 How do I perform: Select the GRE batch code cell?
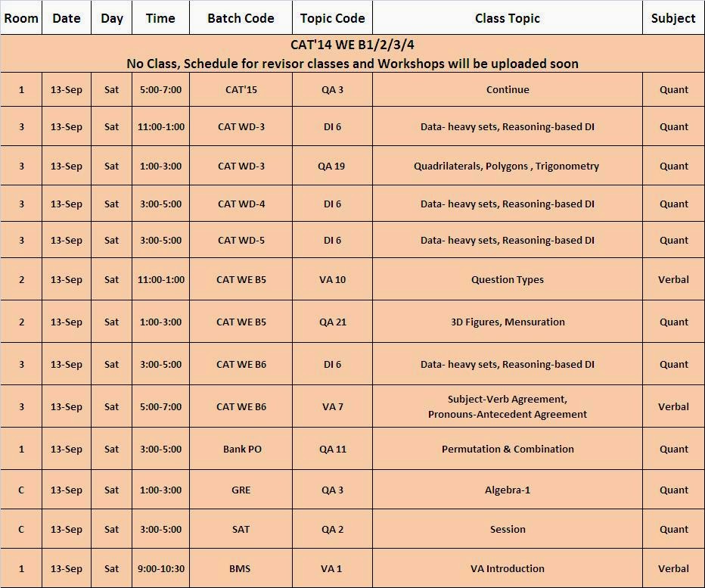(x=241, y=490)
